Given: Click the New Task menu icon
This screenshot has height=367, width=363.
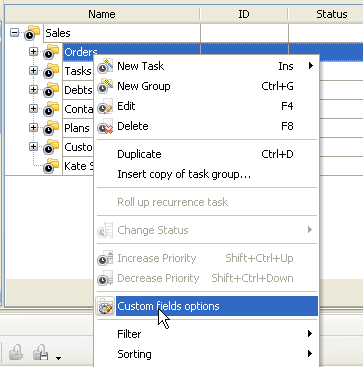Looking at the screenshot, I should click(105, 66).
